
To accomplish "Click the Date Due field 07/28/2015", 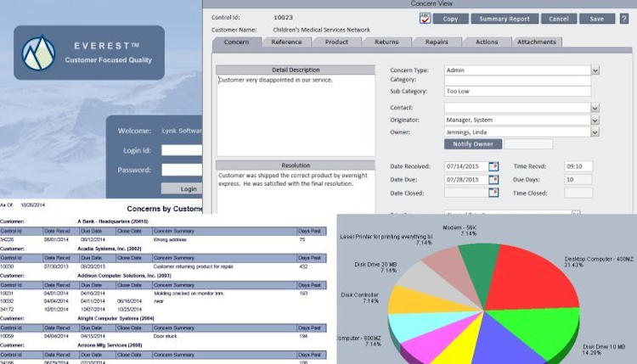I will click(x=466, y=179).
